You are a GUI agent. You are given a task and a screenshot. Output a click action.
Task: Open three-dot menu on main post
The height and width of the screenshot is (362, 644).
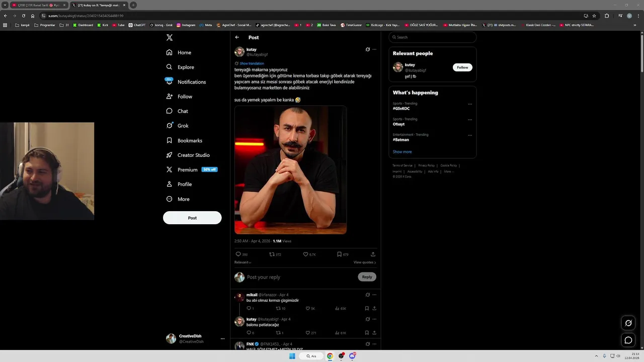point(374,49)
